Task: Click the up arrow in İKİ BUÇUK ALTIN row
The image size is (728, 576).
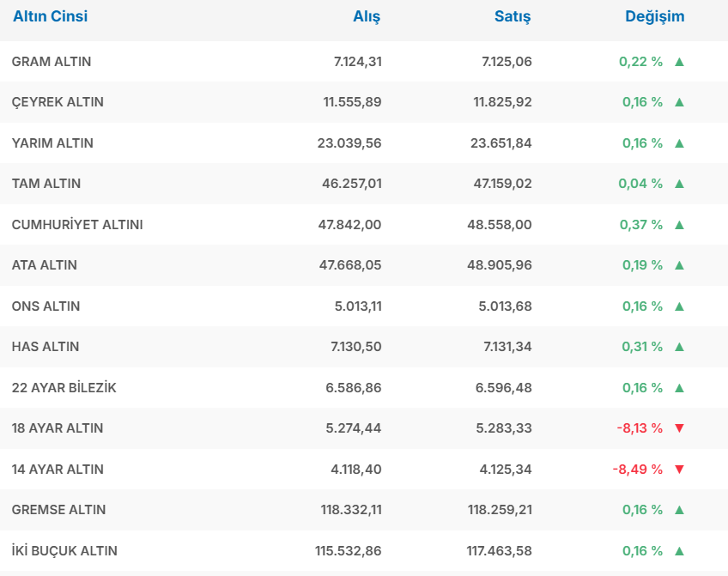Action: [x=679, y=551]
